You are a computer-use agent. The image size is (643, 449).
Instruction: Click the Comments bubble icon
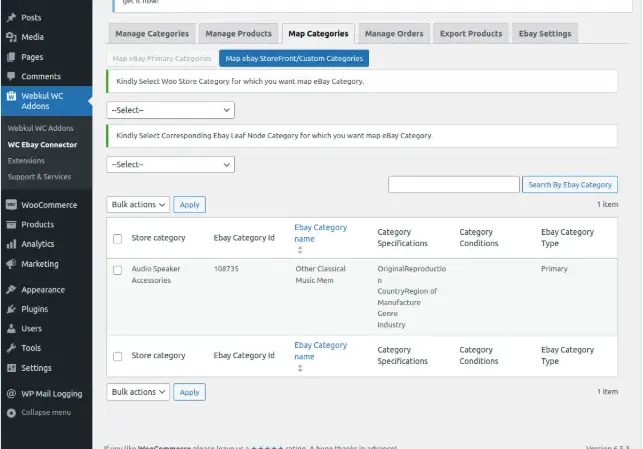pos(11,76)
